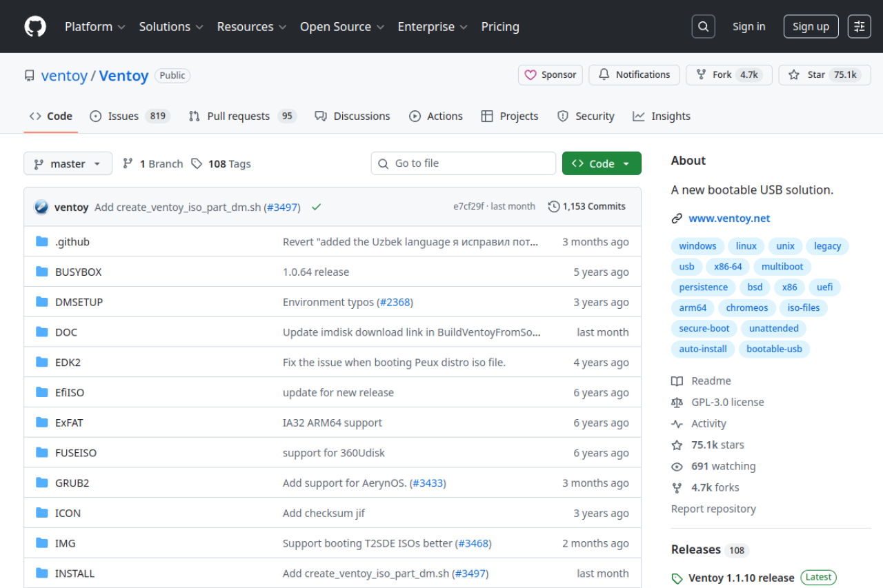This screenshot has height=588, width=883.
Task: Click the commit history clock icon
Action: 553,205
